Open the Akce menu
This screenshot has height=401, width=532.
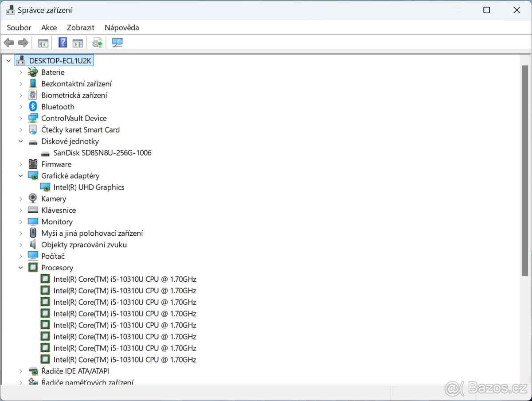tap(49, 27)
